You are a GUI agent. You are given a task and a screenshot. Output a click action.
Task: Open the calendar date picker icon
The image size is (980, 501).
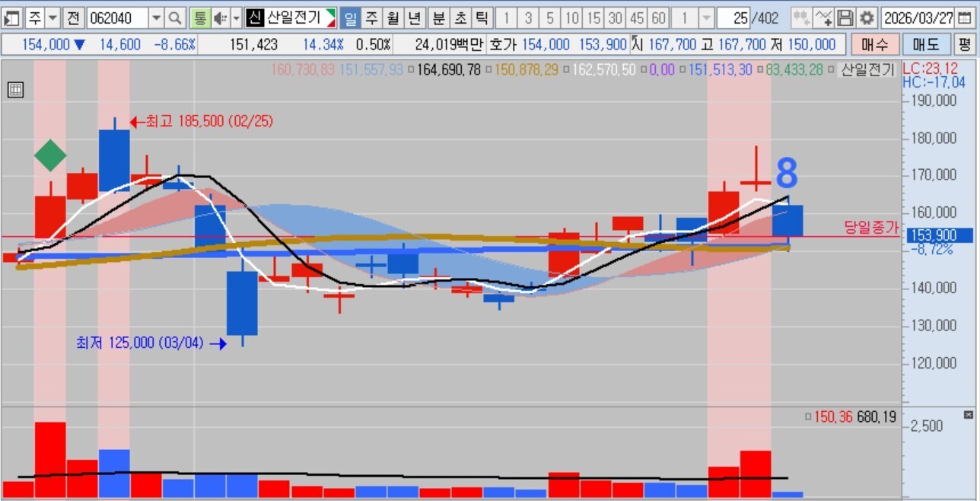[966, 18]
